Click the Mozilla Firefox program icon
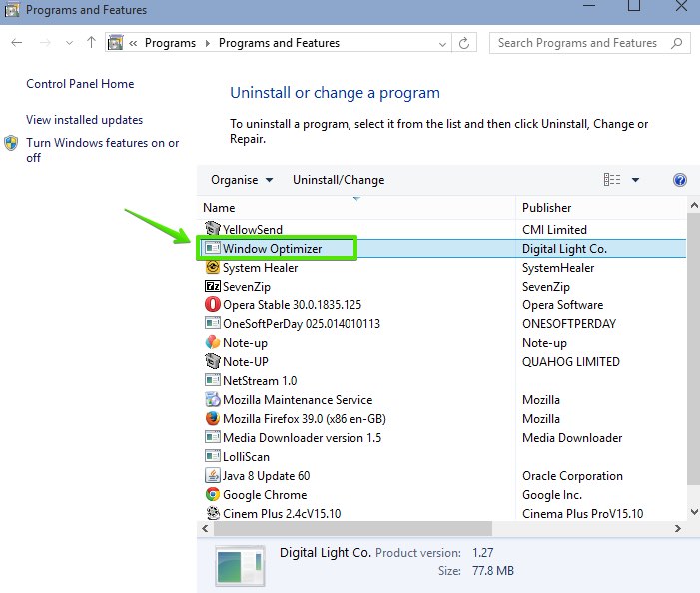700x593 pixels. 212,419
